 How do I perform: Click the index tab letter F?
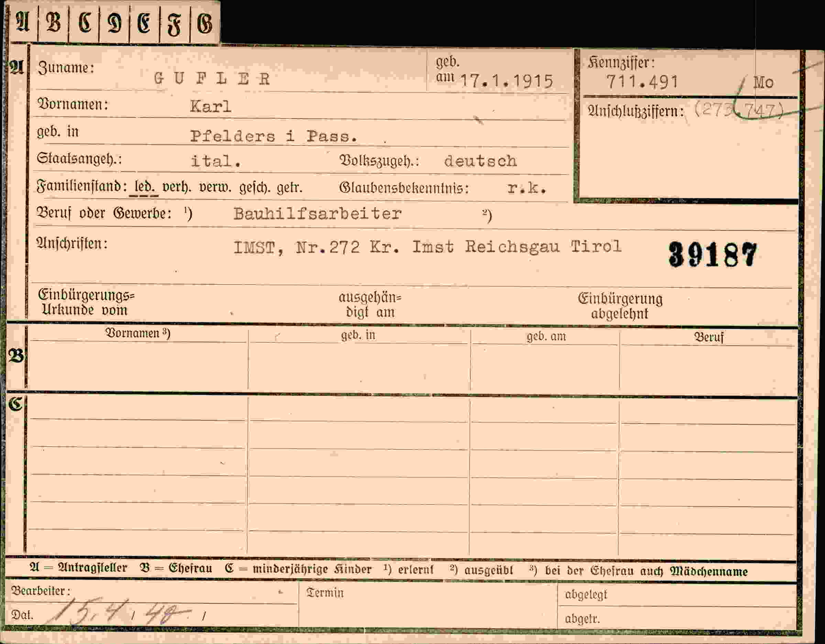pos(174,25)
